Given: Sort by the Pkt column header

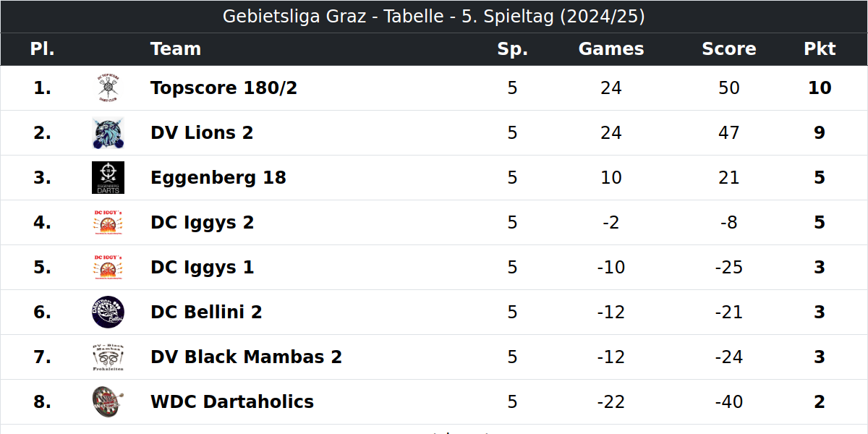Looking at the screenshot, I should coord(820,49).
